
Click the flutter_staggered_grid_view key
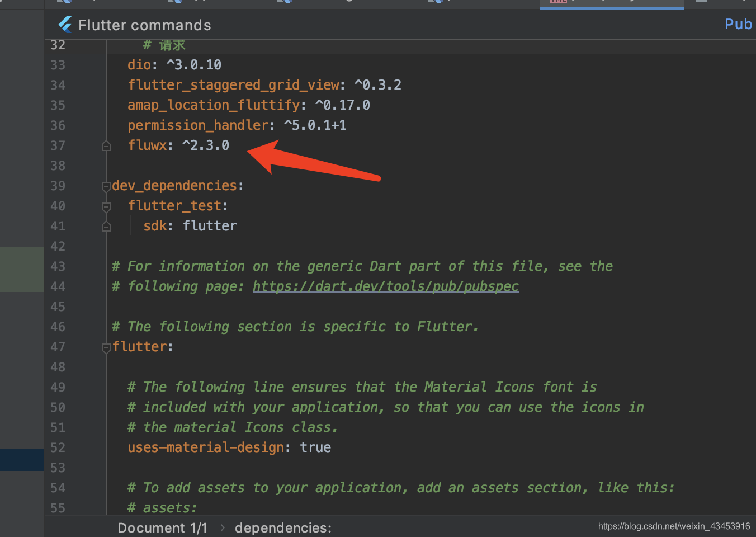(233, 85)
